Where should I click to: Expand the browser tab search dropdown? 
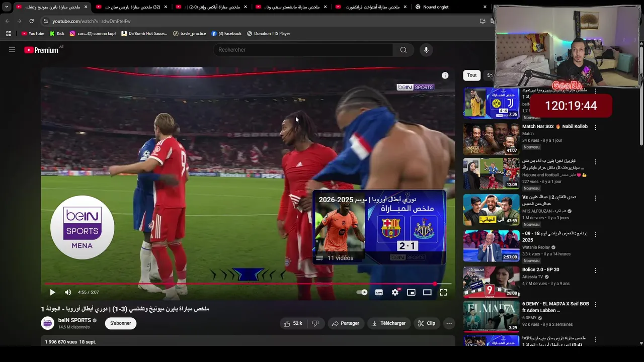coord(6,7)
